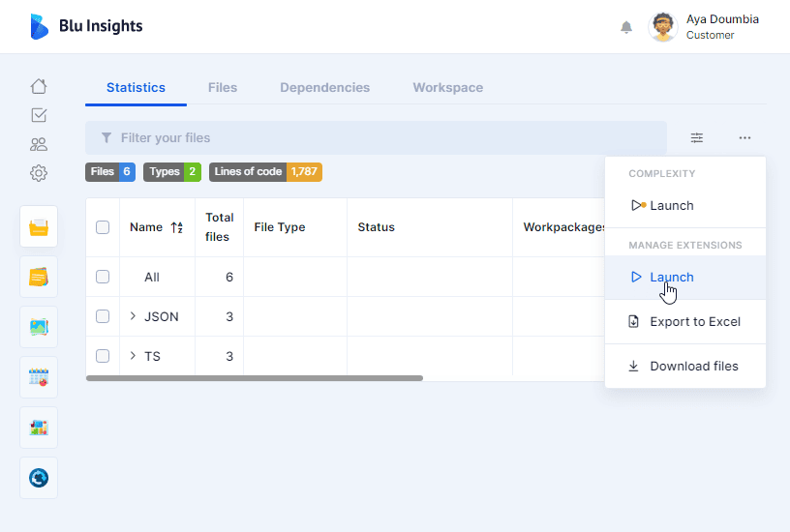Open the sticky notes sidebar app
The width and height of the screenshot is (790, 532).
click(39, 278)
